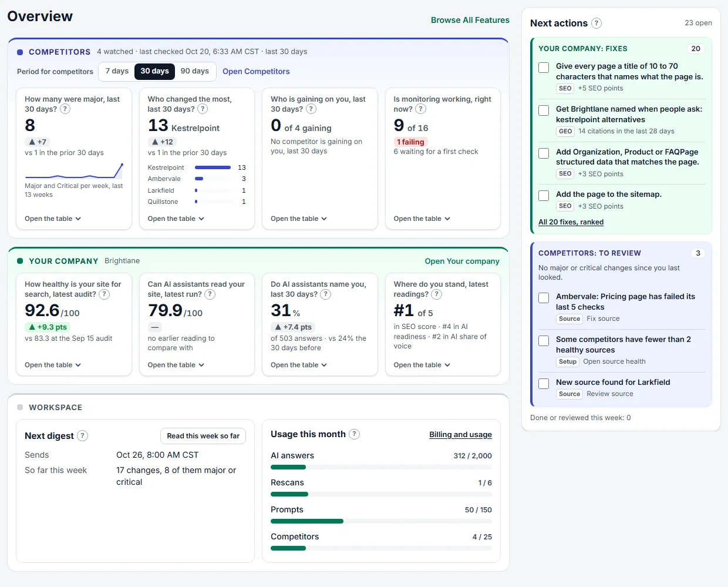This screenshot has height=587, width=728.
Task: Click the Ambervale bar in changes chart
Action: [x=199, y=179]
